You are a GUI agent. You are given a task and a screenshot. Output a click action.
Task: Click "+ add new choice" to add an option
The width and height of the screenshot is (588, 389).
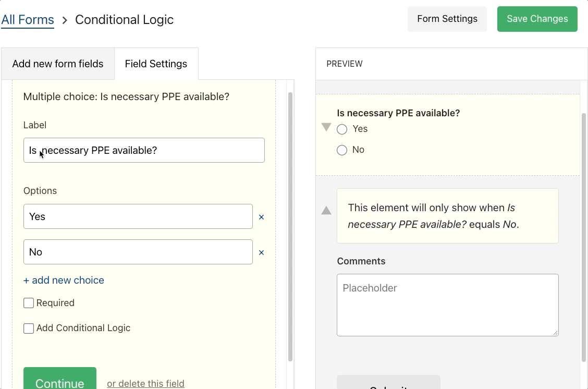(64, 280)
